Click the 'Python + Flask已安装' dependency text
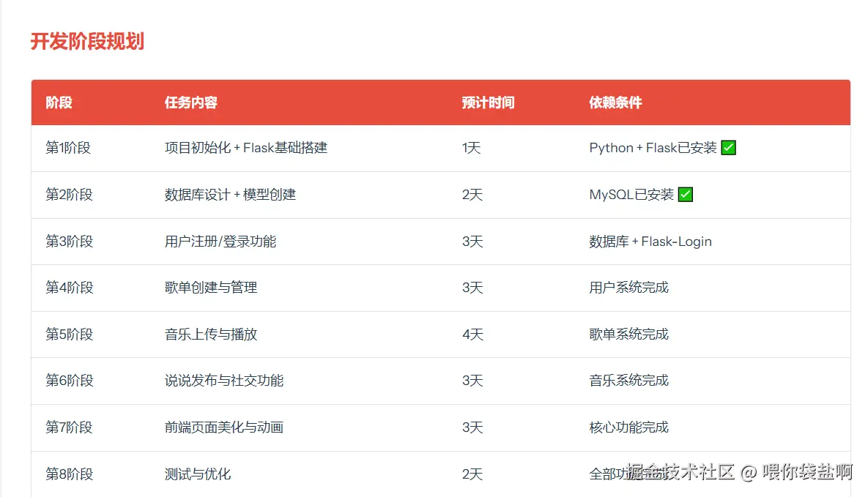The width and height of the screenshot is (868, 497). pyautogui.click(x=653, y=148)
